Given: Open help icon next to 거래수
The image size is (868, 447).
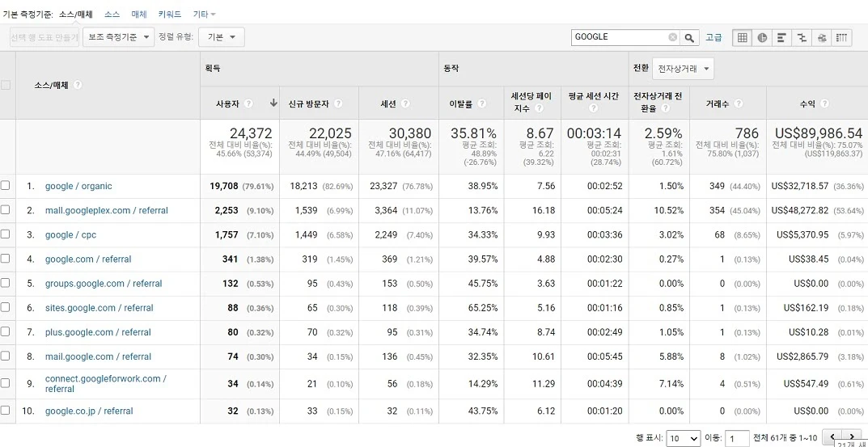Looking at the screenshot, I should (x=738, y=103).
